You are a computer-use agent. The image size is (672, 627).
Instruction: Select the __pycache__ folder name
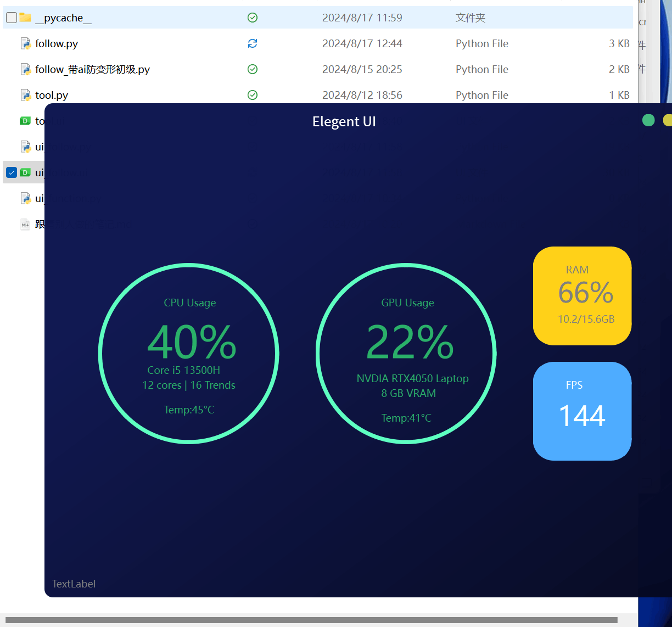63,18
